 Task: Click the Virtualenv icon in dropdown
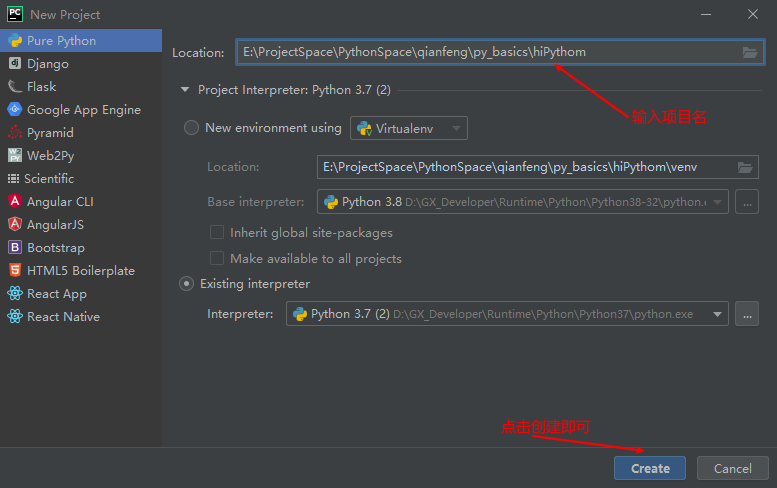[x=364, y=128]
